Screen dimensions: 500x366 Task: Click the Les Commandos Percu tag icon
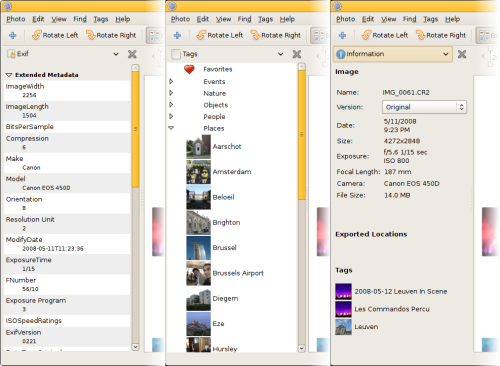coord(343,309)
